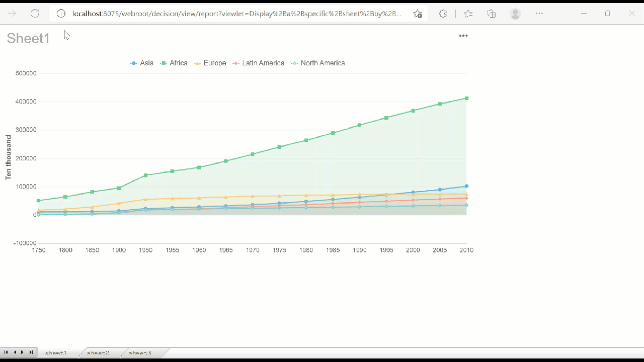
Task: Add this page to favorites star icon
Action: 418,14
